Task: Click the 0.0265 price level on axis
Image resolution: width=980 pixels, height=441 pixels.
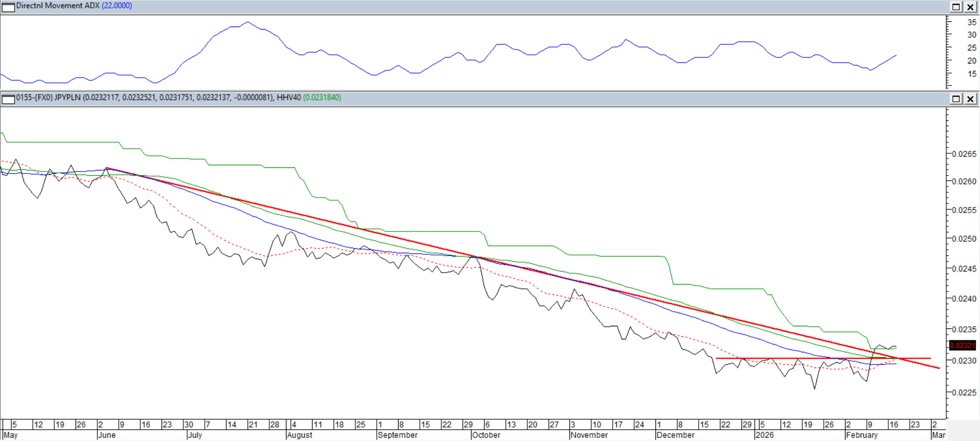Action: click(x=964, y=154)
